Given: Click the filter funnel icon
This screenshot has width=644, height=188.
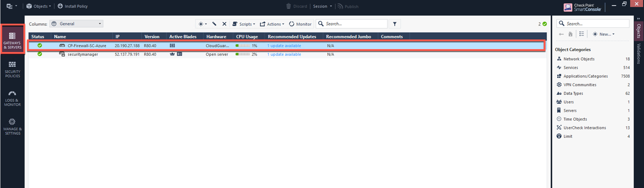Looking at the screenshot, I should [394, 24].
